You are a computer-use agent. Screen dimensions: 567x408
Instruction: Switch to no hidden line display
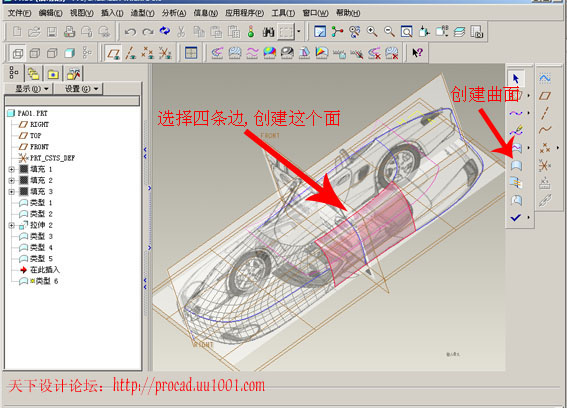pyautogui.click(x=52, y=54)
